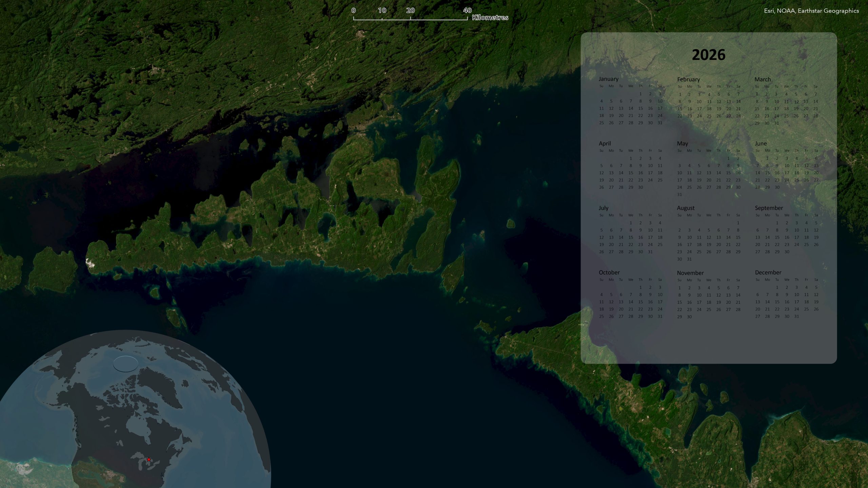Click the May month heading
The height and width of the screenshot is (488, 868).
click(682, 144)
